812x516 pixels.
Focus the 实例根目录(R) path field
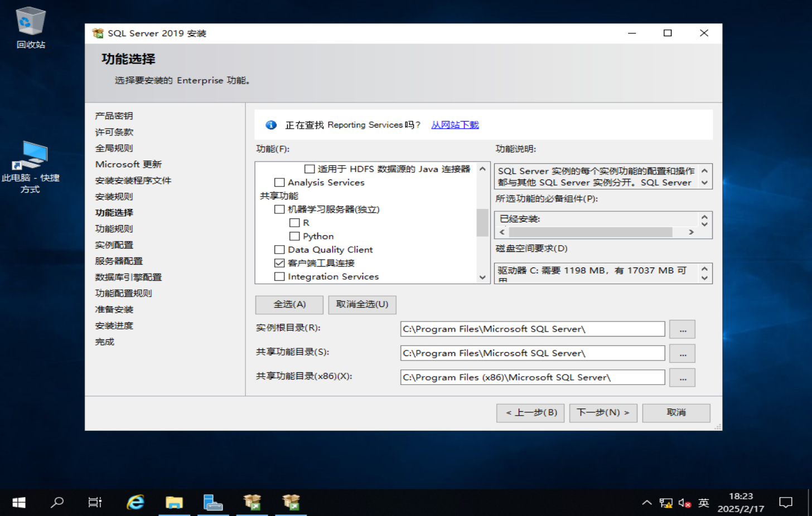[x=533, y=329]
